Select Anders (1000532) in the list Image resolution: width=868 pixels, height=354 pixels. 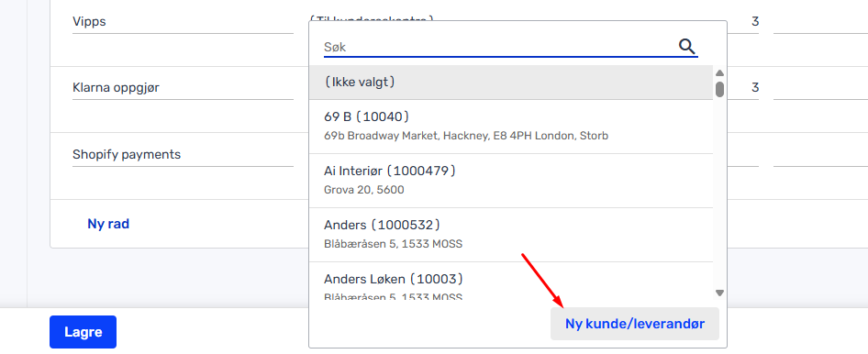click(511, 235)
